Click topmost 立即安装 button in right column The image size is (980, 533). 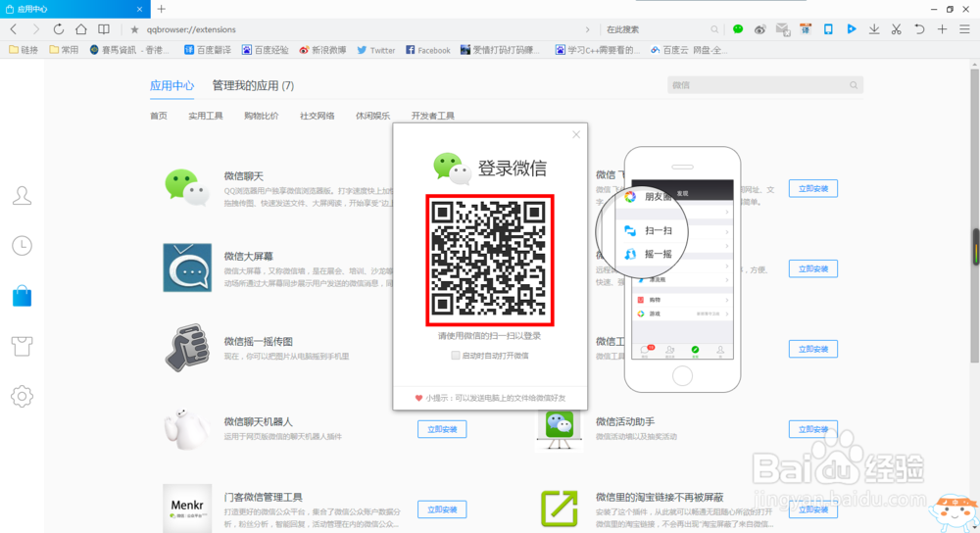coord(813,188)
